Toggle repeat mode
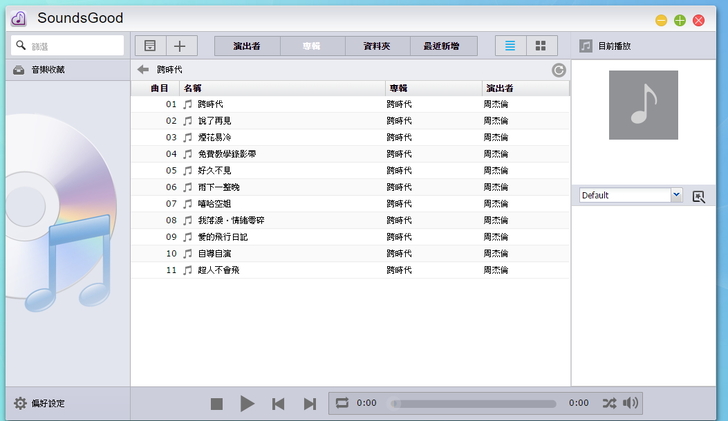The height and width of the screenshot is (421, 728). (x=342, y=403)
